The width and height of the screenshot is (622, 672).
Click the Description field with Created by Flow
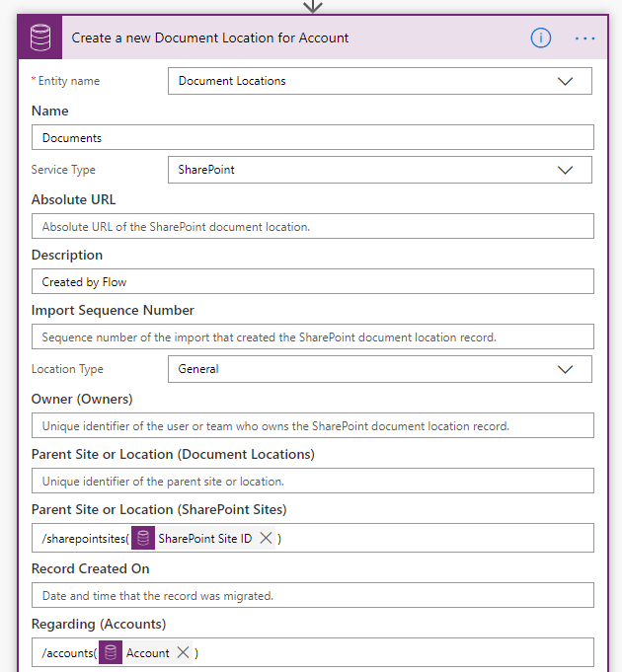click(x=312, y=282)
